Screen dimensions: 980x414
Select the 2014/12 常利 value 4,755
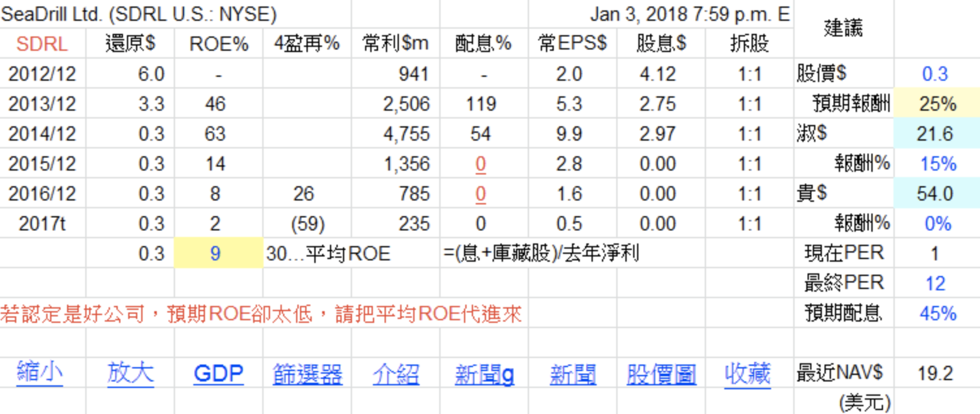407,133
